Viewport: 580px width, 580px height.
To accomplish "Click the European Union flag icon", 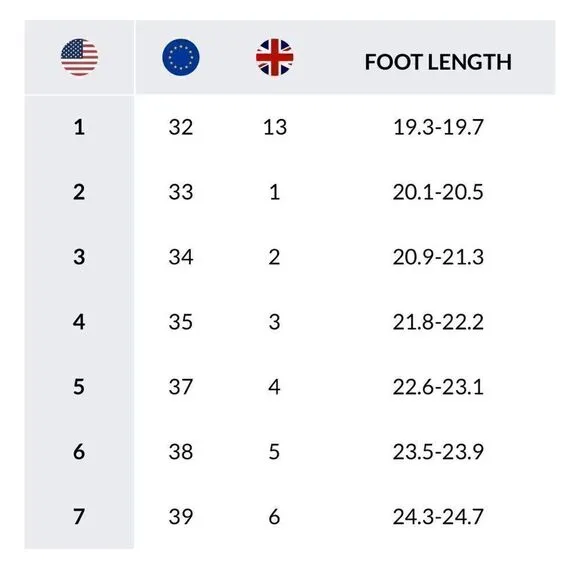I will pyautogui.click(x=181, y=57).
